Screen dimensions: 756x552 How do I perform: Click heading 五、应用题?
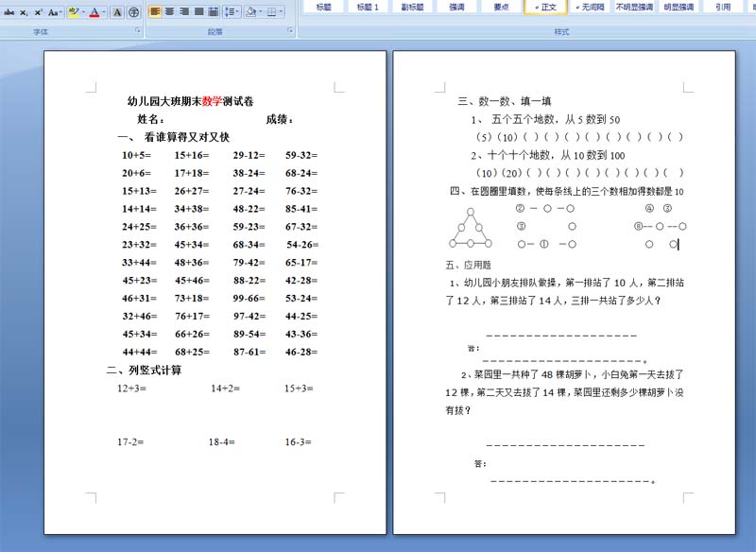click(x=468, y=265)
